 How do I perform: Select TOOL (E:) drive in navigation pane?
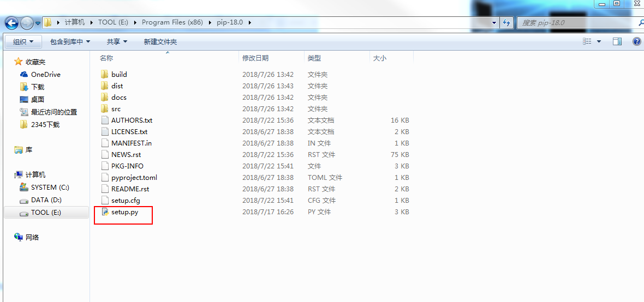(x=46, y=213)
